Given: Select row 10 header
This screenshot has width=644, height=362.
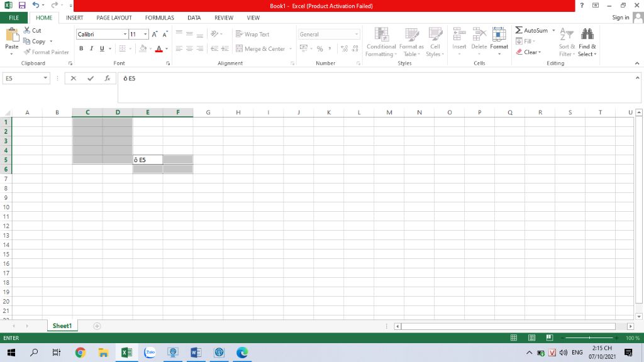Looking at the screenshot, I should [6, 207].
